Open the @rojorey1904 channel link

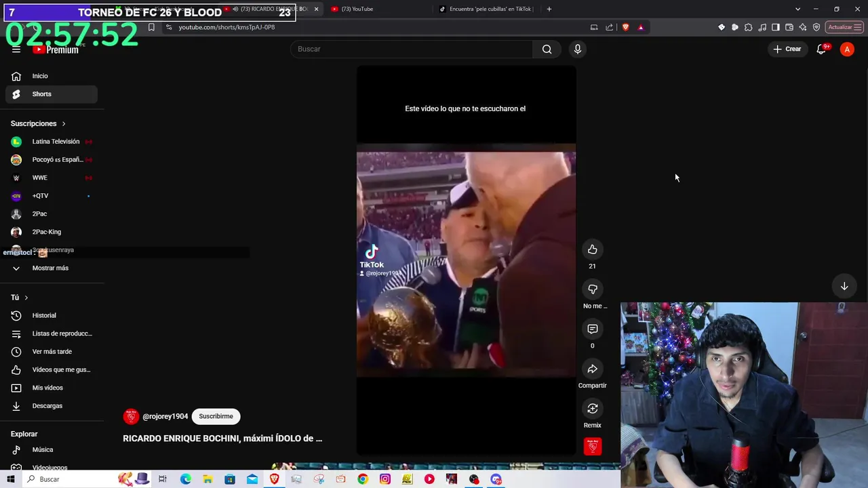tap(165, 417)
